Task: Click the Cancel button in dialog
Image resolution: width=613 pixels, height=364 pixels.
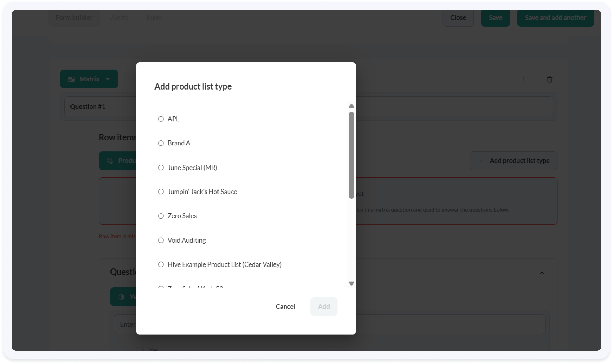Action: click(285, 306)
